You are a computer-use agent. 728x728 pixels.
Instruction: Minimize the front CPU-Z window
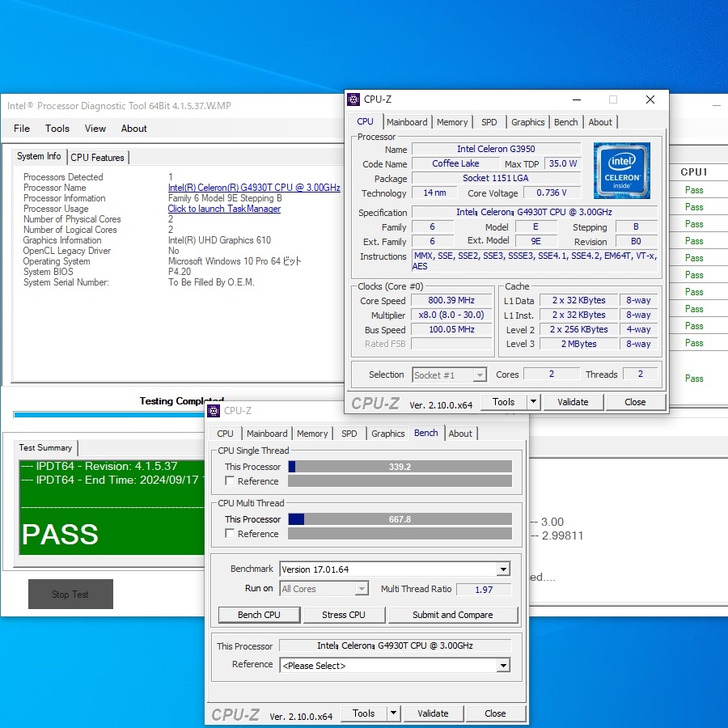pyautogui.click(x=577, y=99)
